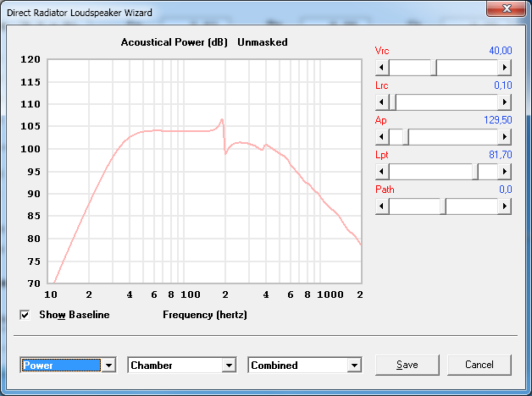Click the Vrc value 40,00

pos(501,51)
